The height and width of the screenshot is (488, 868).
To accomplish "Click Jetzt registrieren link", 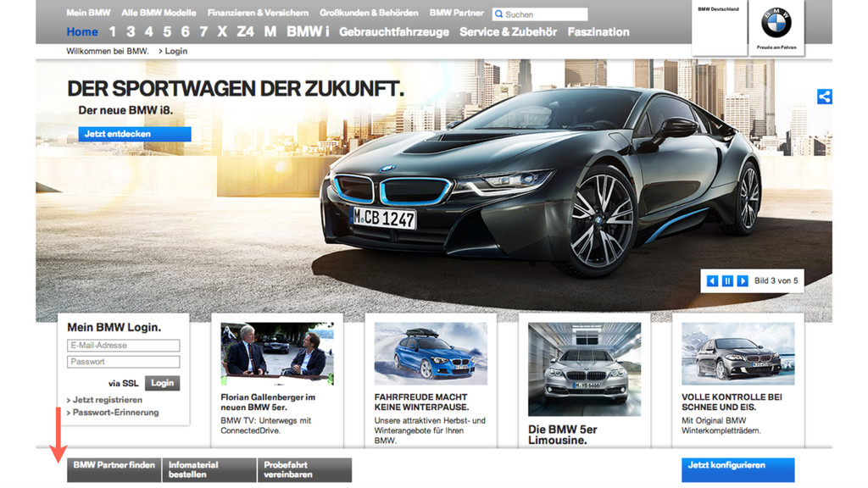I will pos(108,400).
